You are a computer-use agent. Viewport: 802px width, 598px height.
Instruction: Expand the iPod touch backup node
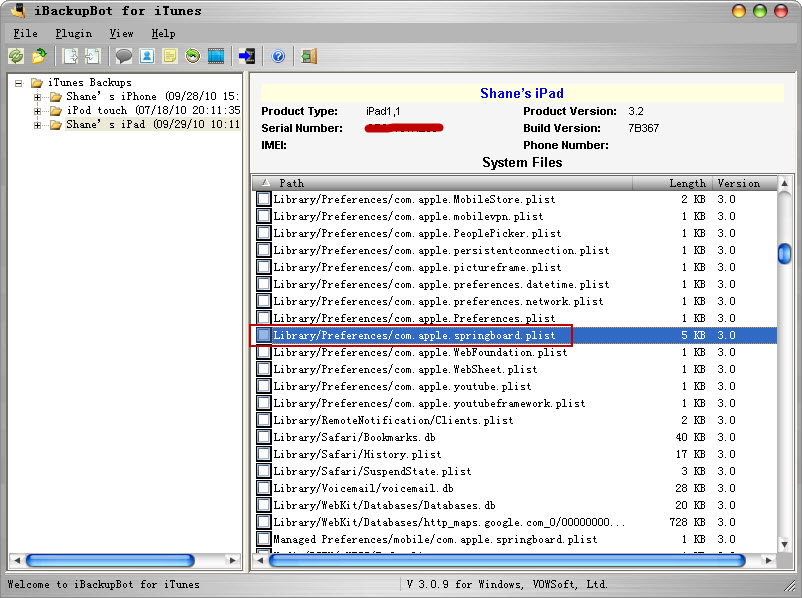pyautogui.click(x=37, y=110)
